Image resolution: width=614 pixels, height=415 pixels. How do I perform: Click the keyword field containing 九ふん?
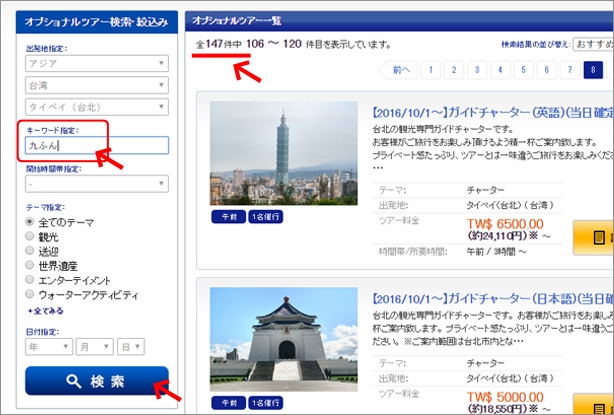96,146
